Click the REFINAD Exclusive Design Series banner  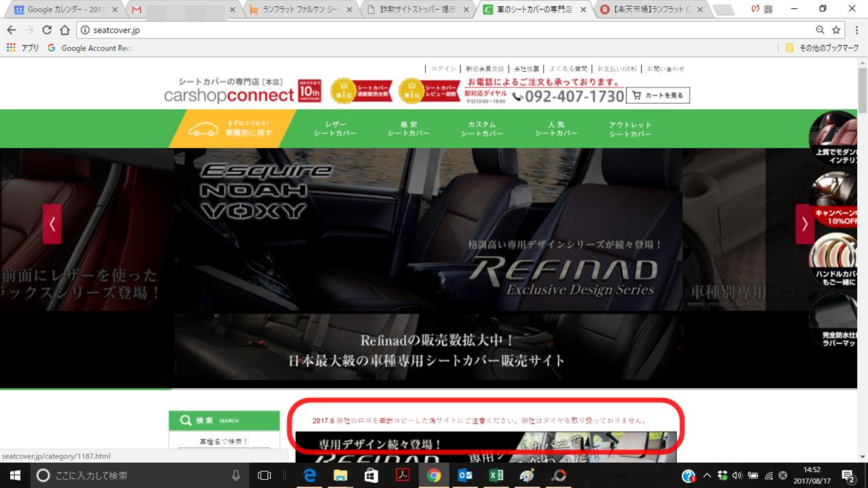point(429,229)
